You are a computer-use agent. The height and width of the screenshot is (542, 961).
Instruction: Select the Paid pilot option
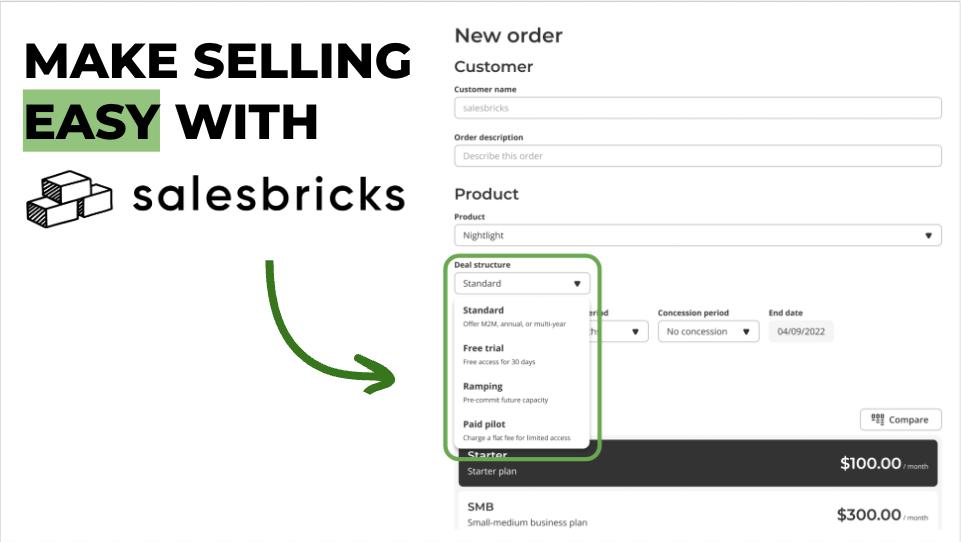(x=521, y=430)
